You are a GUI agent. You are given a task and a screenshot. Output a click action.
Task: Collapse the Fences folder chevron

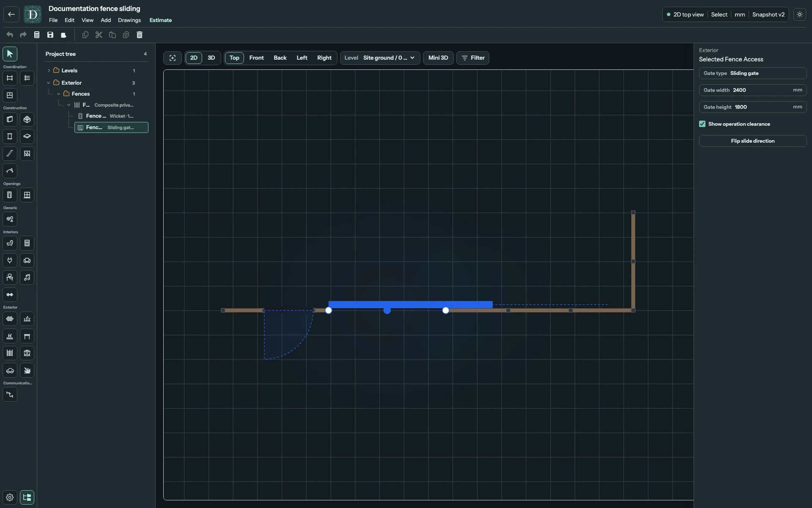pos(59,94)
